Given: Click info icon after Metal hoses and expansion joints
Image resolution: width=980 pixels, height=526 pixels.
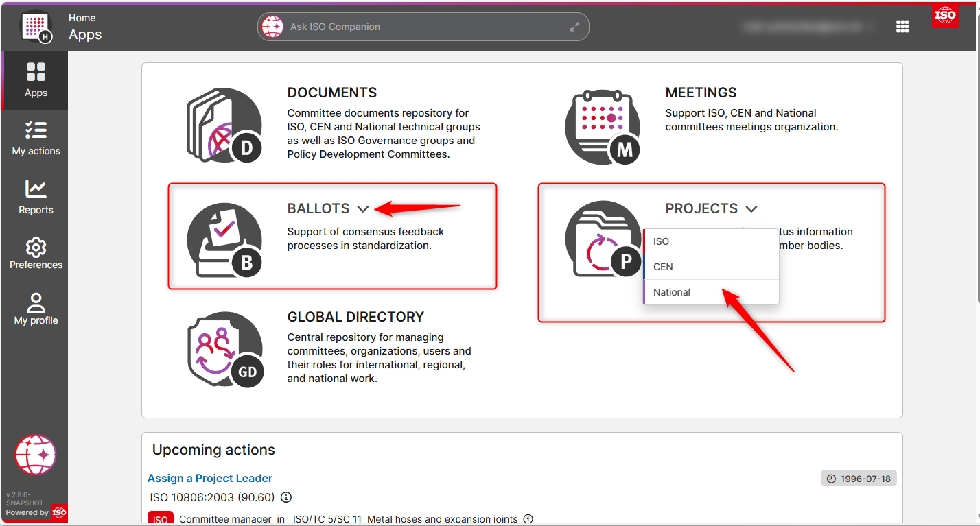Looking at the screenshot, I should coord(528,519).
